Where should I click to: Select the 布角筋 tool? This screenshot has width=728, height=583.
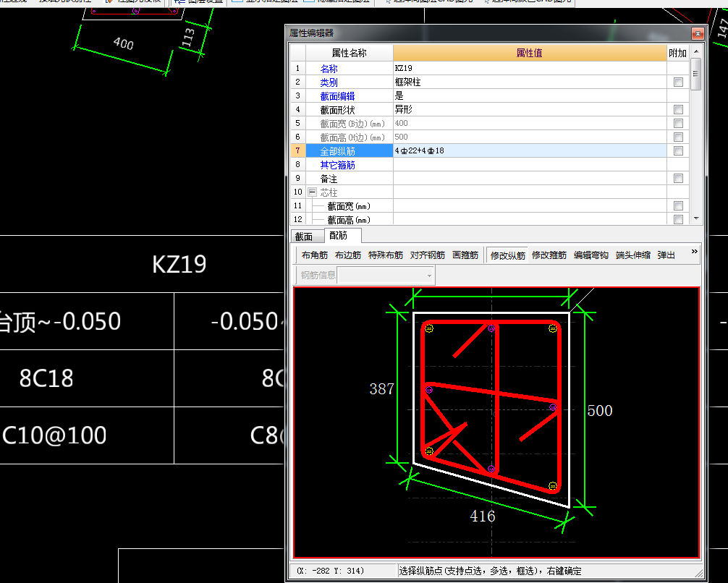(314, 255)
